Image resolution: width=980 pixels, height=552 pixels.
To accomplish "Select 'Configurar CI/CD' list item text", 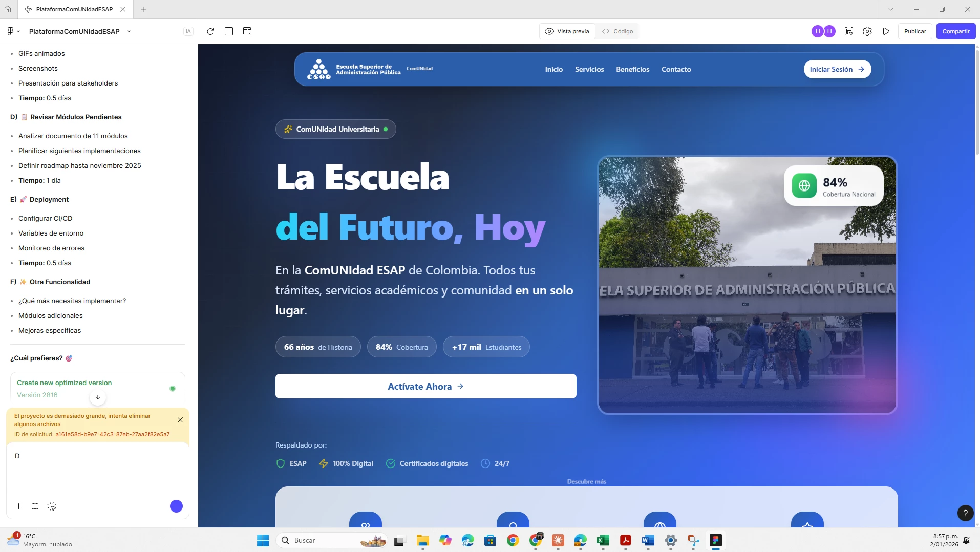I will click(46, 218).
